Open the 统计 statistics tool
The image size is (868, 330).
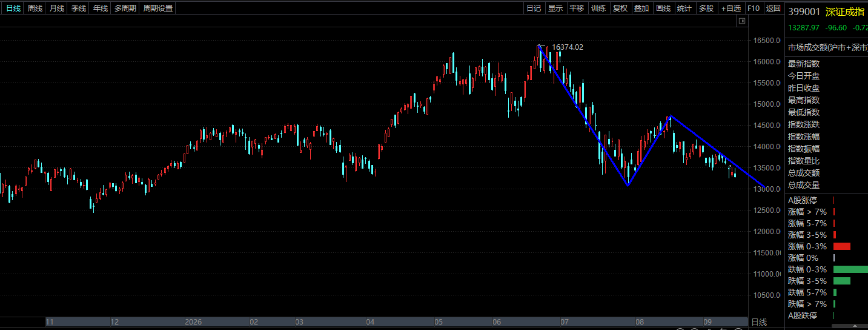[x=684, y=8]
